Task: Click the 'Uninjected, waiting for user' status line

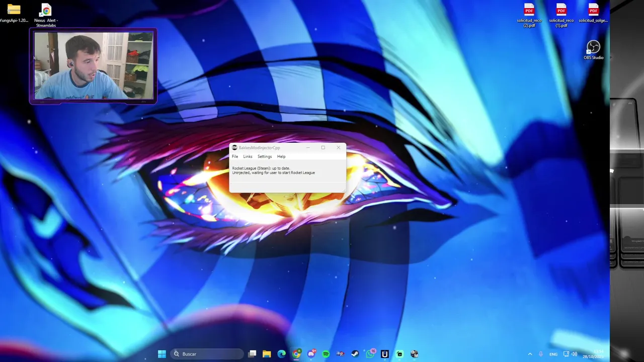Action: coord(274,172)
